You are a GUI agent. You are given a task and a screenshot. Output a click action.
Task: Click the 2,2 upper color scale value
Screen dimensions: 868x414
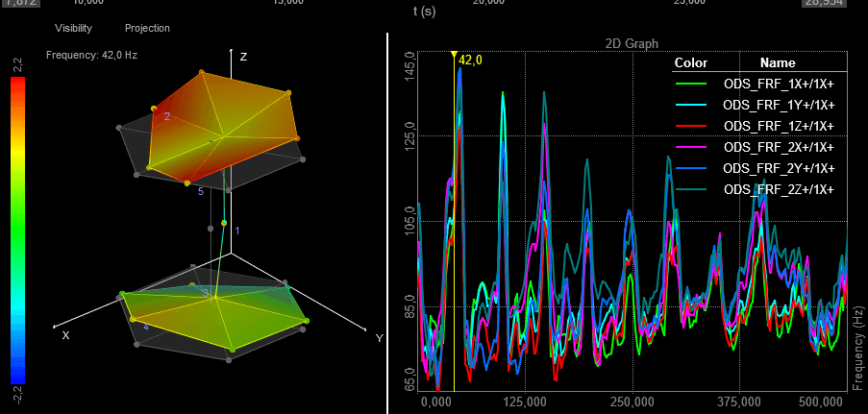coord(17,66)
